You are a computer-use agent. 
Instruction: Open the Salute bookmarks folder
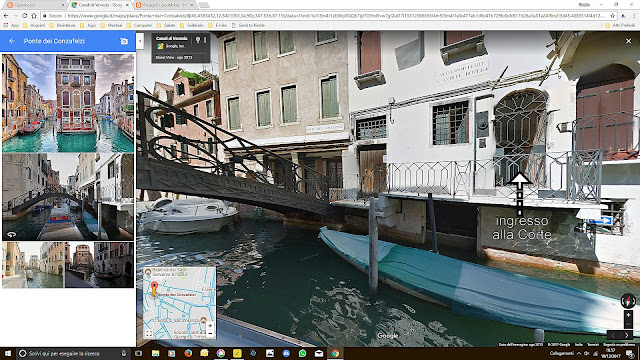tap(166, 25)
